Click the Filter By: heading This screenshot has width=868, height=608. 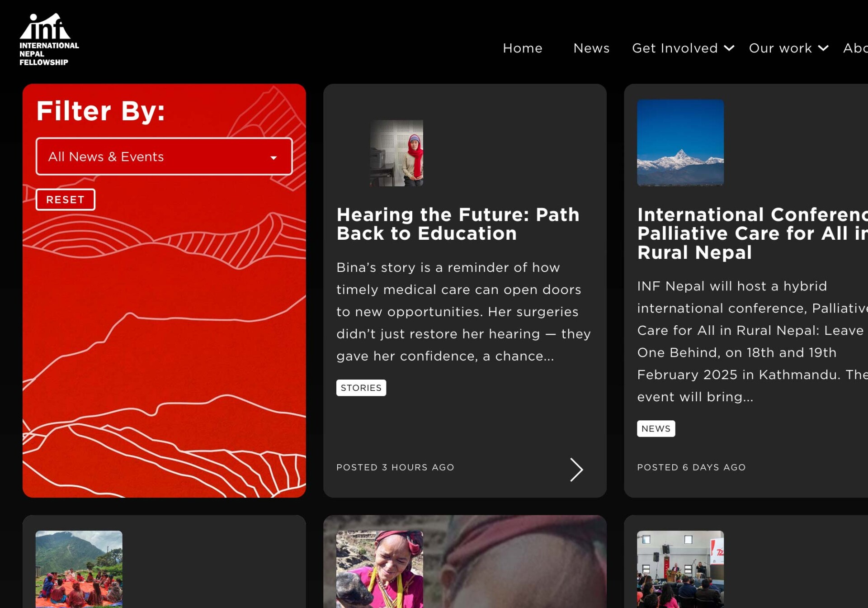[101, 111]
